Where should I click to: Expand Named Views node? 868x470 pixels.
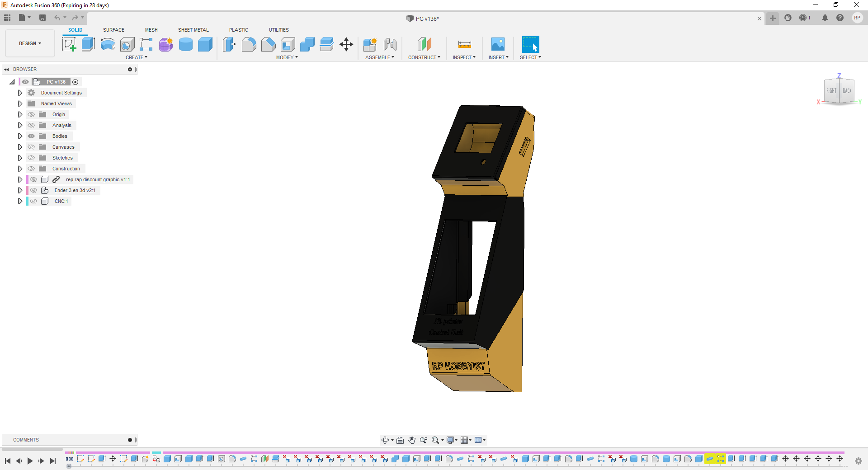tap(20, 103)
